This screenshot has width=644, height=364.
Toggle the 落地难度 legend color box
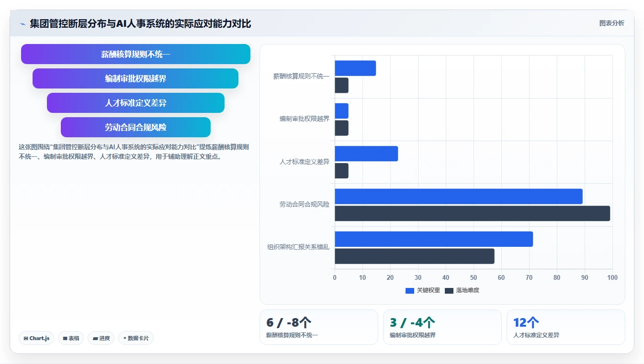449,290
